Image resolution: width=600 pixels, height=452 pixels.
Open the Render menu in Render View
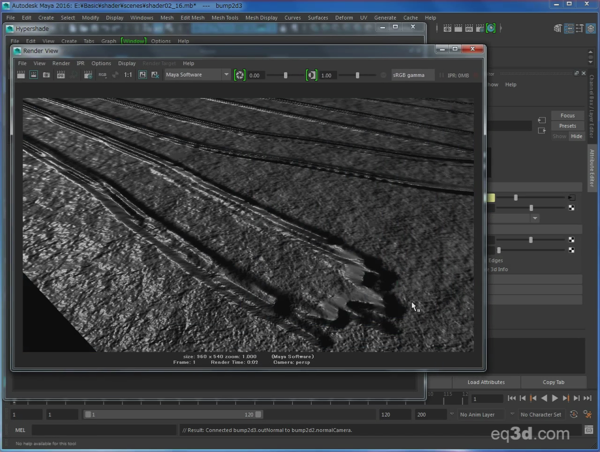pyautogui.click(x=61, y=63)
